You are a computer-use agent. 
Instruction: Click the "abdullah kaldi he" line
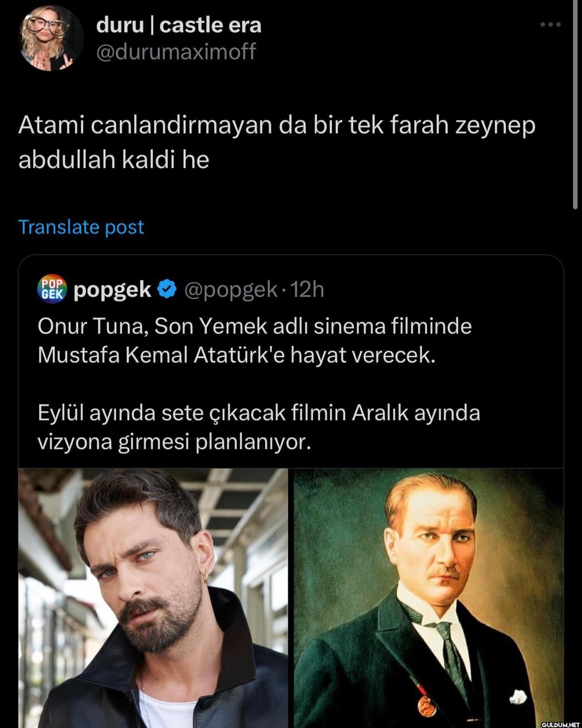pyautogui.click(x=114, y=160)
